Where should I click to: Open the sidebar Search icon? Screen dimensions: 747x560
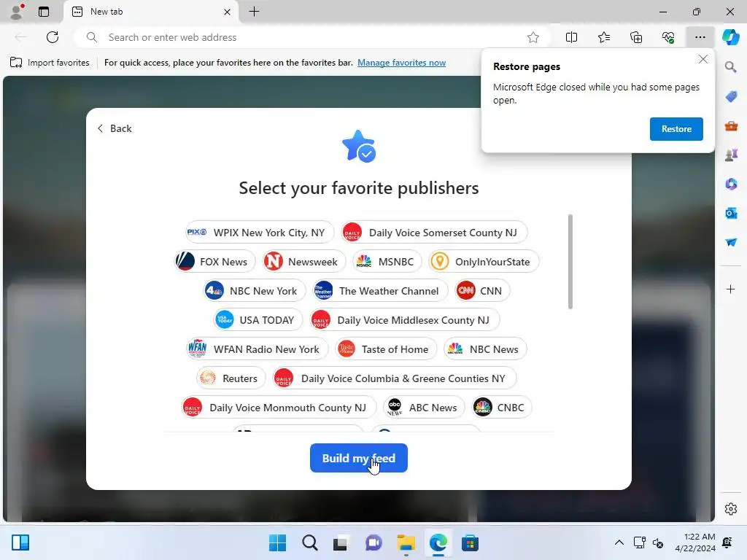[731, 66]
